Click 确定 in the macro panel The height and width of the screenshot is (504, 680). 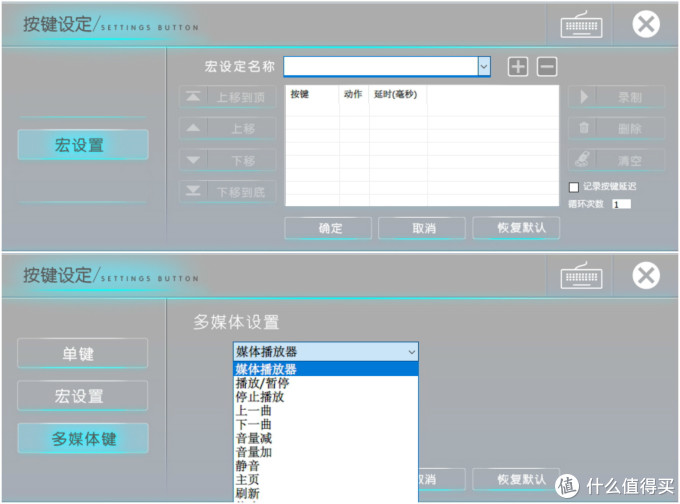[x=328, y=228]
